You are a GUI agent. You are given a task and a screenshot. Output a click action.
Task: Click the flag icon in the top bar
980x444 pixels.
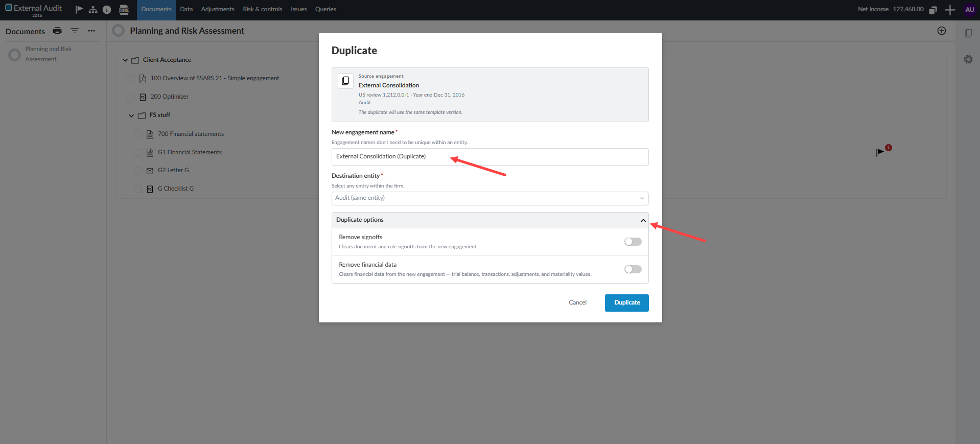pos(79,9)
